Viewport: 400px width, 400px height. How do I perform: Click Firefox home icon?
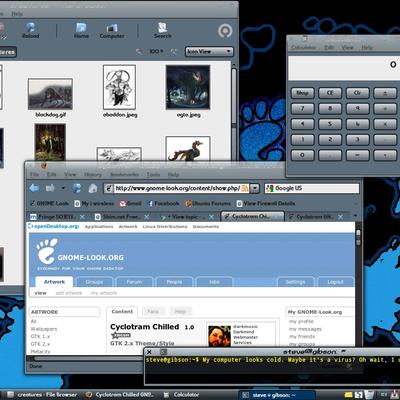(x=93, y=189)
